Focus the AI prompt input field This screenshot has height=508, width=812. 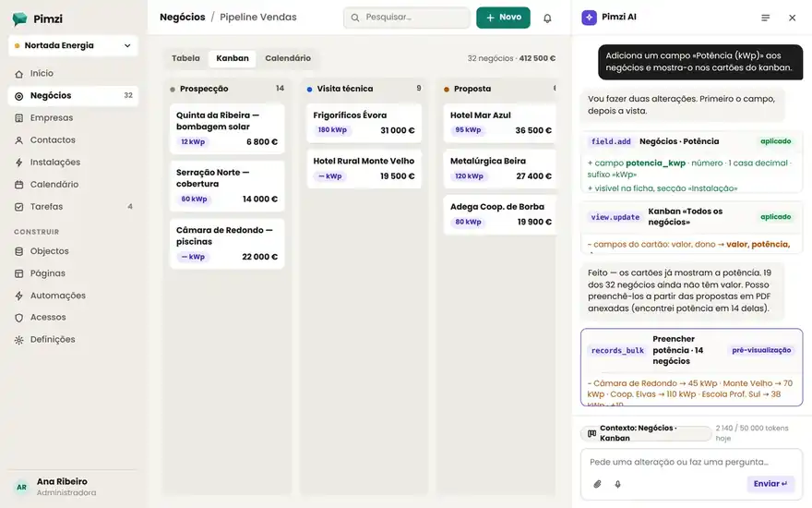tap(691, 462)
